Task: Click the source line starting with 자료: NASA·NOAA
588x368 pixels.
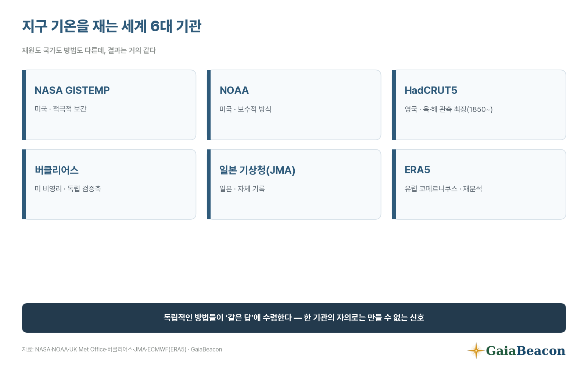Action: pos(122,349)
